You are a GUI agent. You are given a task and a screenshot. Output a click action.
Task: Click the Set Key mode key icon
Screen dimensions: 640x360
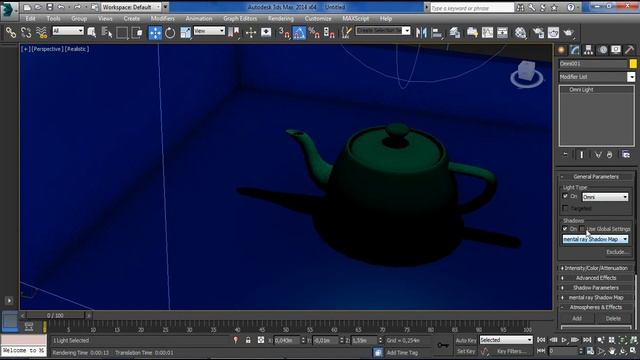443,345
